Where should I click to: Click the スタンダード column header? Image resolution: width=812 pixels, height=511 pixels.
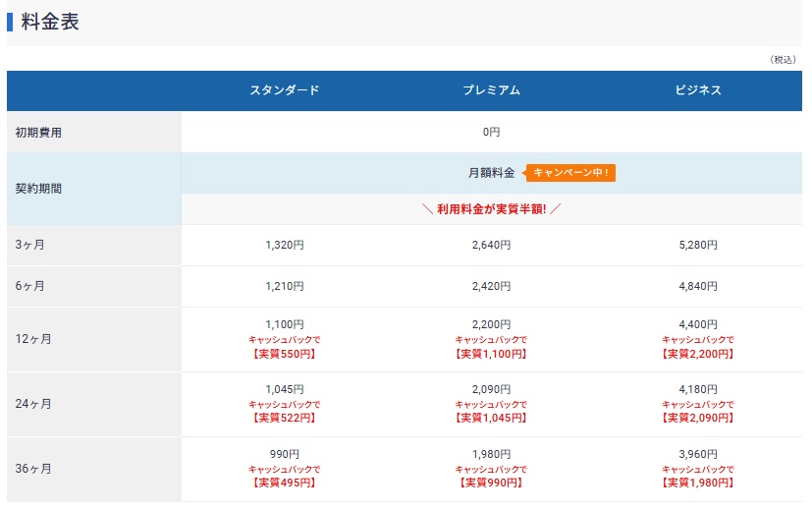click(x=285, y=90)
